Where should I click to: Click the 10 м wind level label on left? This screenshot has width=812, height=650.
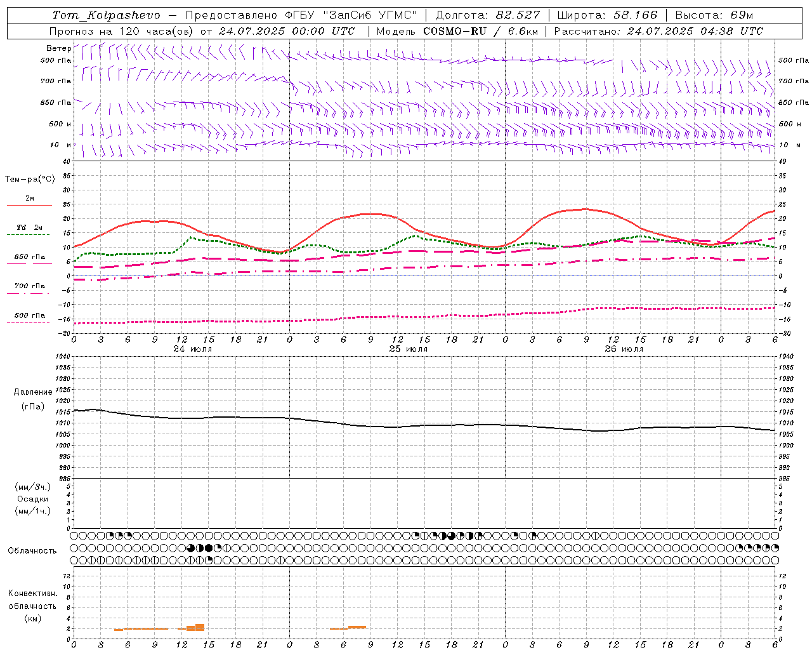(60, 145)
